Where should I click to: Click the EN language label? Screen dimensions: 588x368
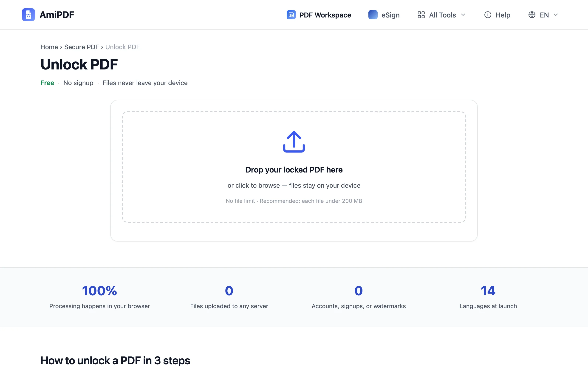(544, 15)
